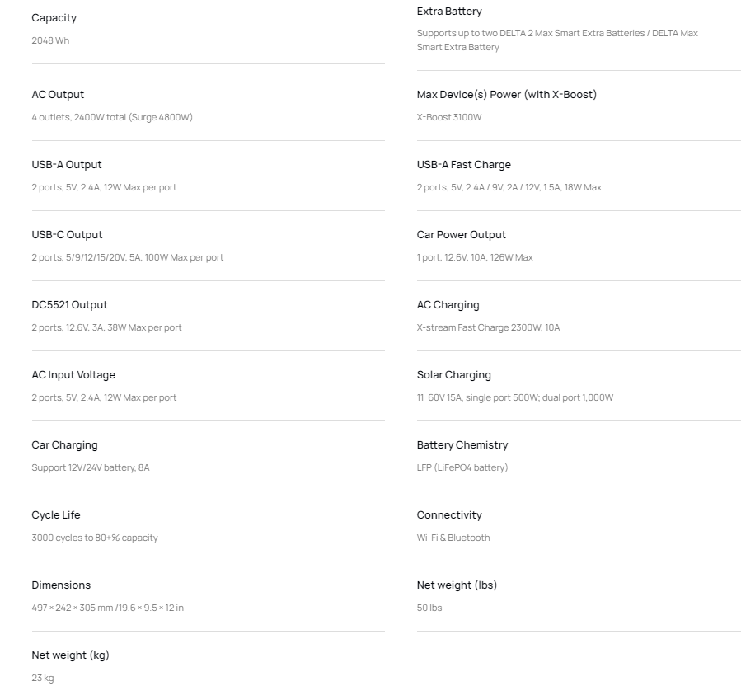
Task: Click the Battery Chemistry heading
Action: click(462, 444)
